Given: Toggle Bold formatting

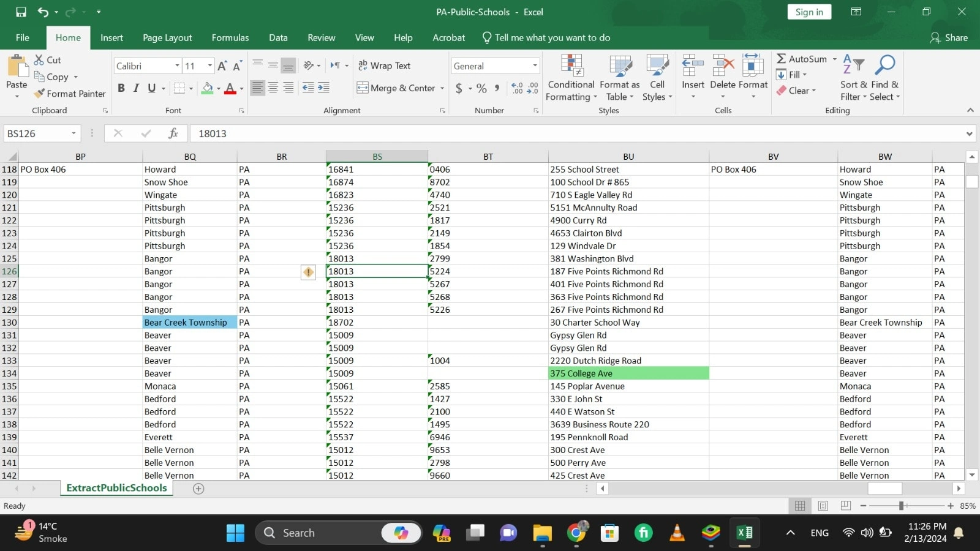Looking at the screenshot, I should (121, 88).
